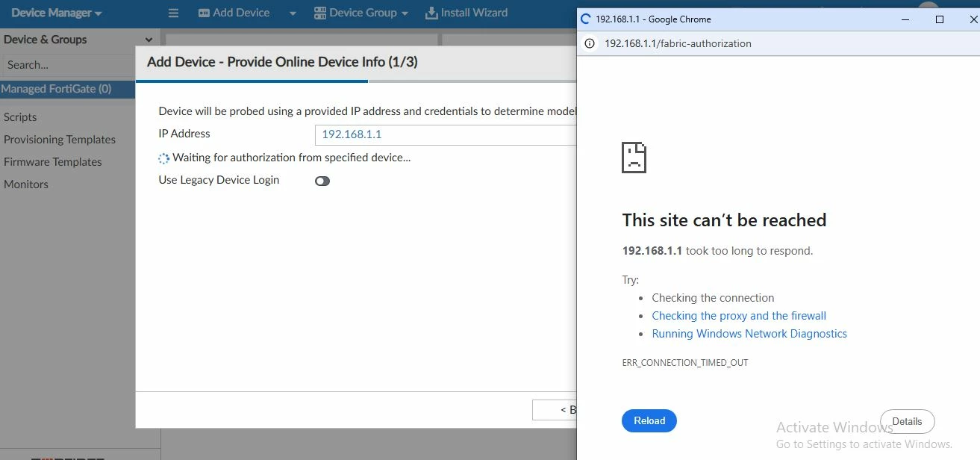The height and width of the screenshot is (460, 980).
Task: Open Monitors in the sidebar
Action: click(26, 184)
